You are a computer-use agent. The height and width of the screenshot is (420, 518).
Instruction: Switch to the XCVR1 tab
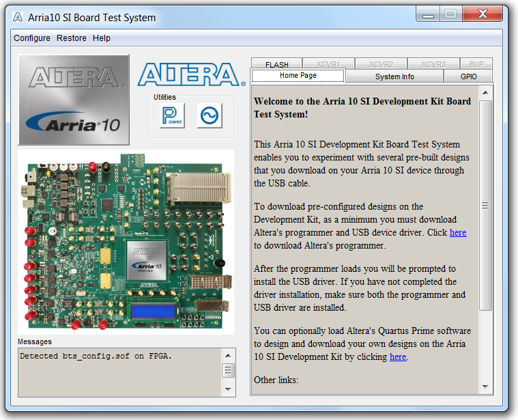click(x=328, y=64)
